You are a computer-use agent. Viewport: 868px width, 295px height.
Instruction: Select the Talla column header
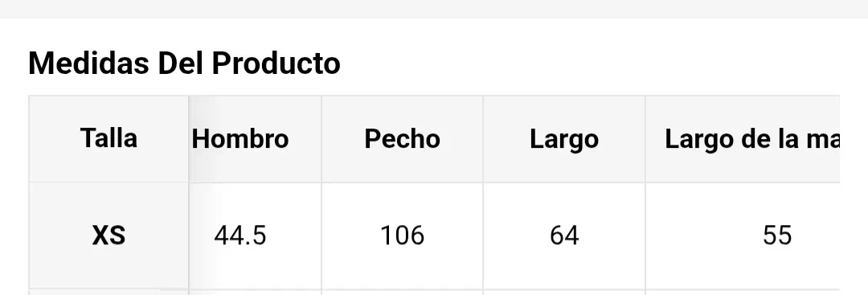108,138
